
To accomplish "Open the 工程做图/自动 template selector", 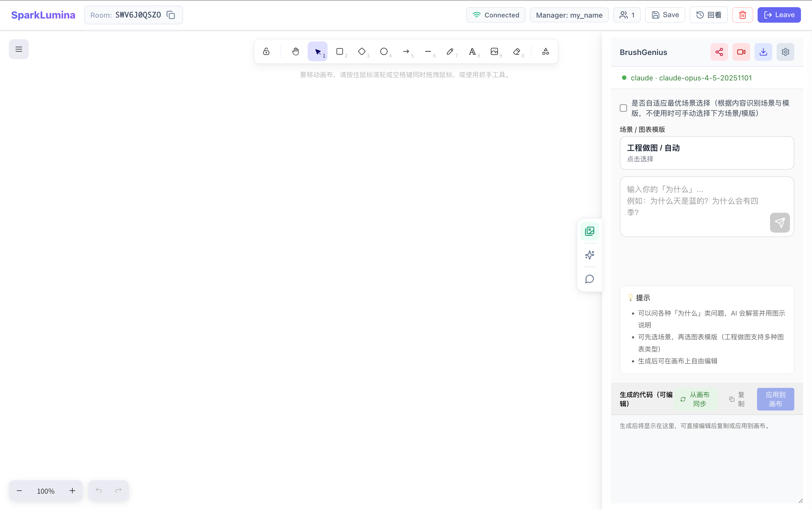I will (x=706, y=153).
